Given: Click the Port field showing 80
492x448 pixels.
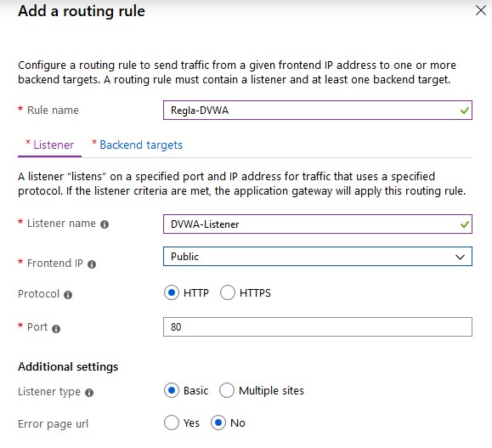Looking at the screenshot, I should point(318,326).
